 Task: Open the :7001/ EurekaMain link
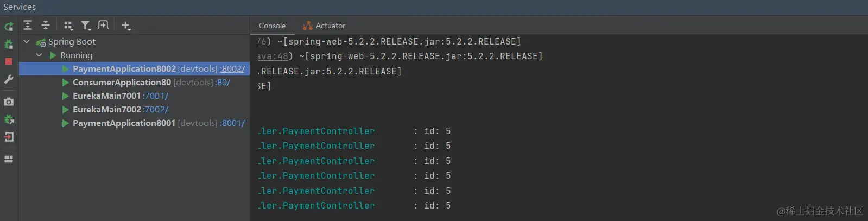pos(156,96)
